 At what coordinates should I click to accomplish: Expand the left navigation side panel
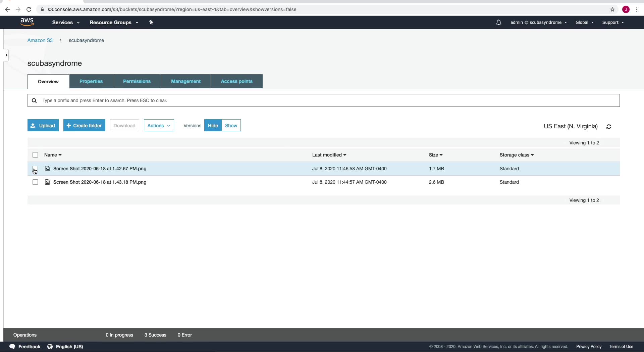pyautogui.click(x=6, y=55)
